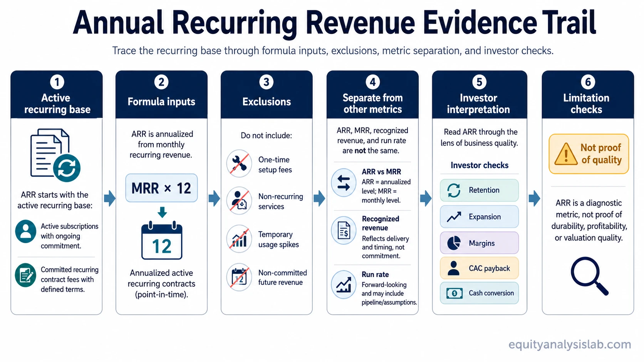Click the circular arrows Retention icon
The height and width of the screenshot is (362, 644).
(454, 190)
